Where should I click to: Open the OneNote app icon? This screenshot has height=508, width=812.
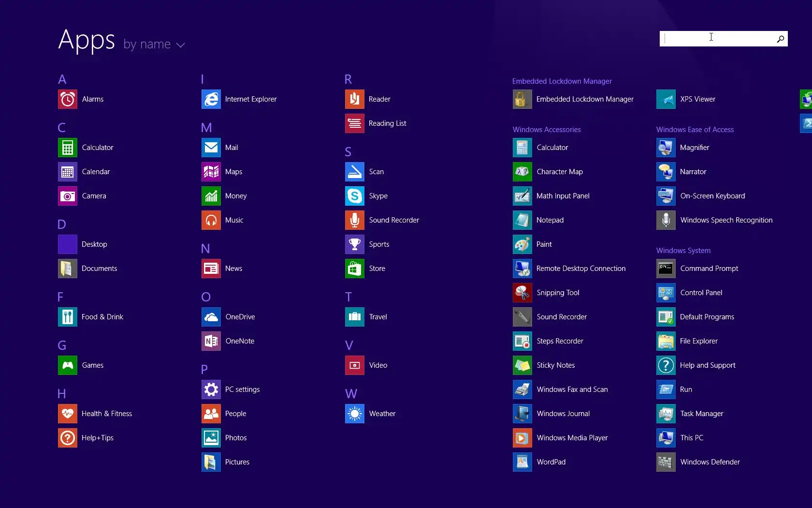coord(211,341)
